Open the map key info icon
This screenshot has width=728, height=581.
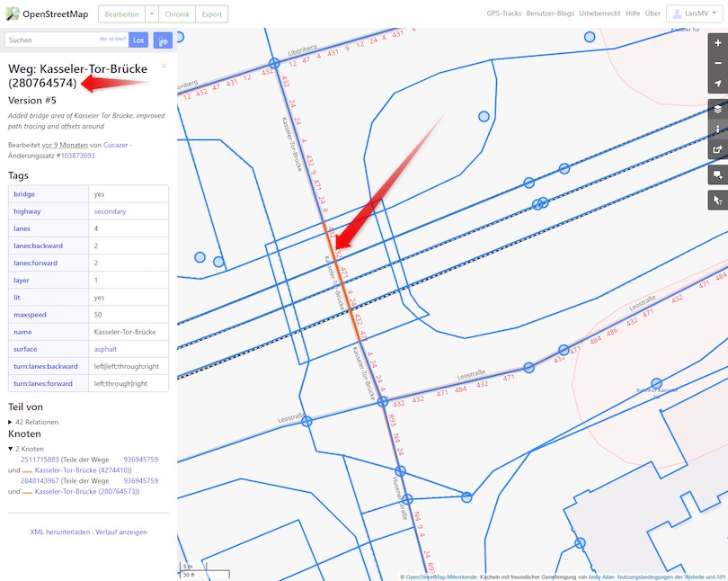click(x=718, y=130)
